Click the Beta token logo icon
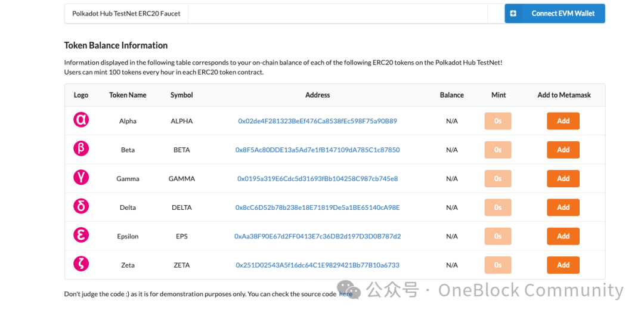This screenshot has height=316, width=644. pos(81,148)
